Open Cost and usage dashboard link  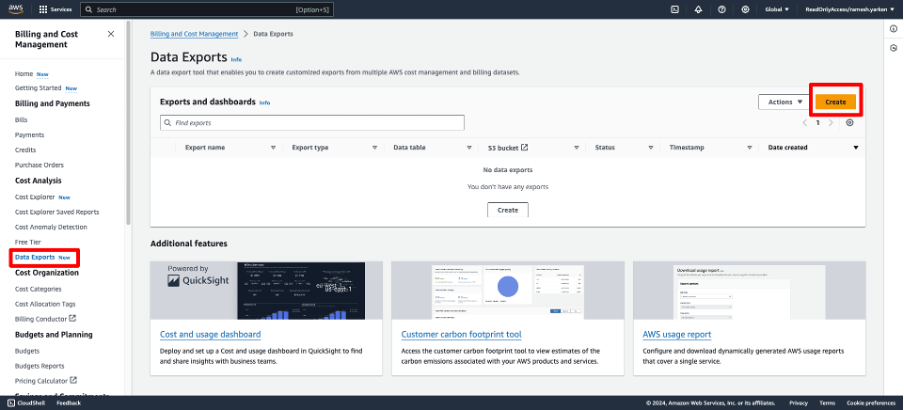click(x=210, y=334)
